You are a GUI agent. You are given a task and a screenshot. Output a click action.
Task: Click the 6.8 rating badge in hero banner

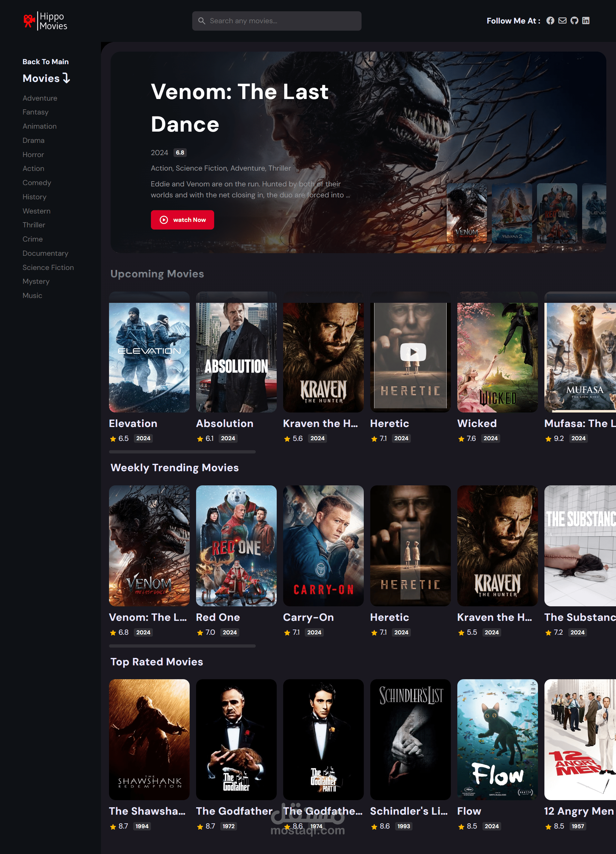click(180, 153)
